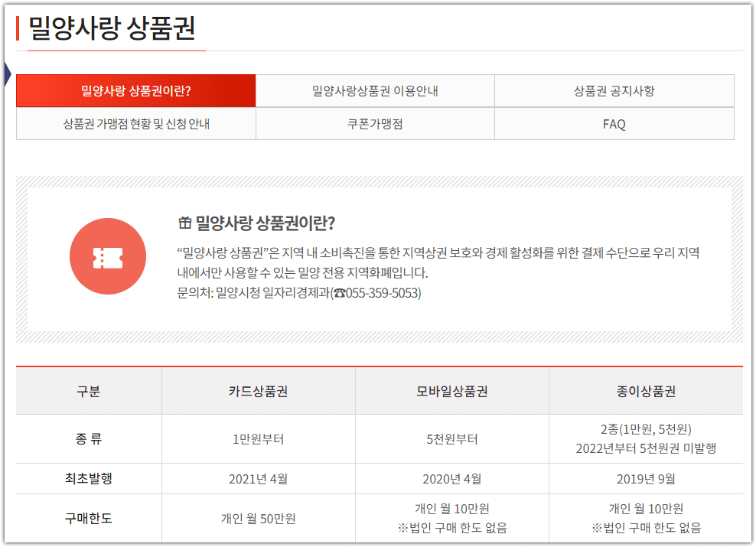Click the active 밀양사랑 상품권이란? tab

pyautogui.click(x=135, y=90)
